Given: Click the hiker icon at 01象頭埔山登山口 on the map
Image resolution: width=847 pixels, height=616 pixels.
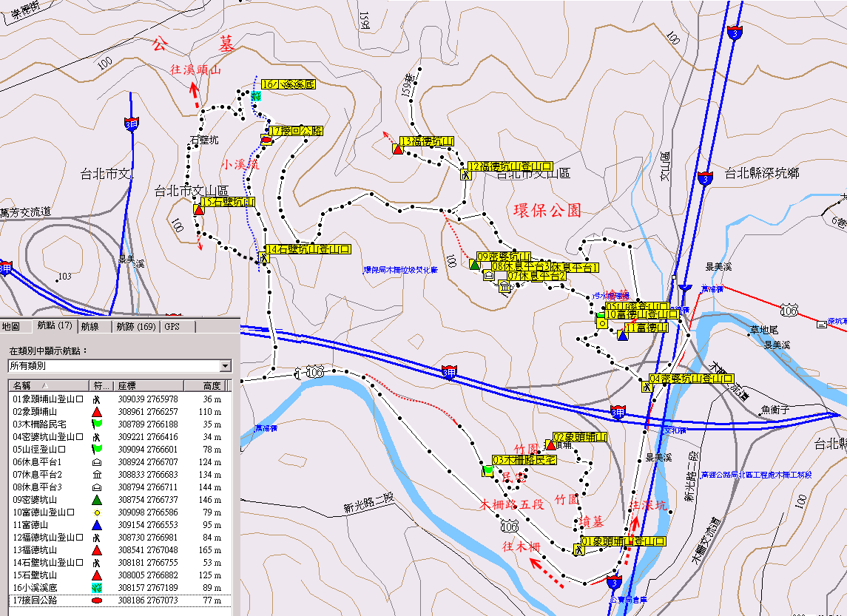Looking at the screenshot, I should [x=577, y=549].
